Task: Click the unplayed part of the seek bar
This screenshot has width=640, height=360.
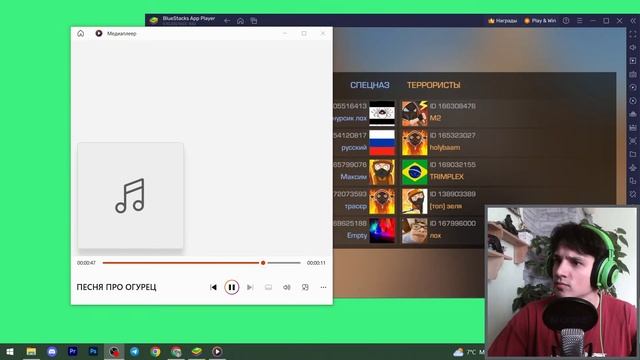Action: pyautogui.click(x=283, y=263)
